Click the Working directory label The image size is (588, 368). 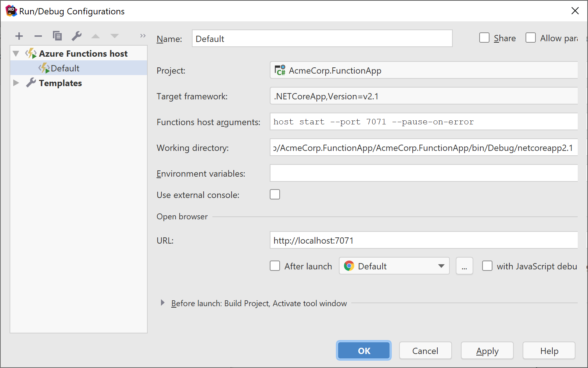[x=193, y=148]
